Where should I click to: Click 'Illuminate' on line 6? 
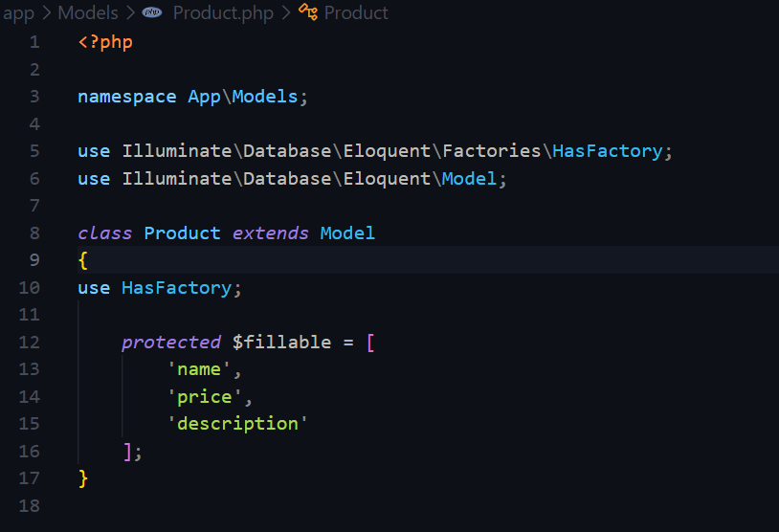[177, 179]
